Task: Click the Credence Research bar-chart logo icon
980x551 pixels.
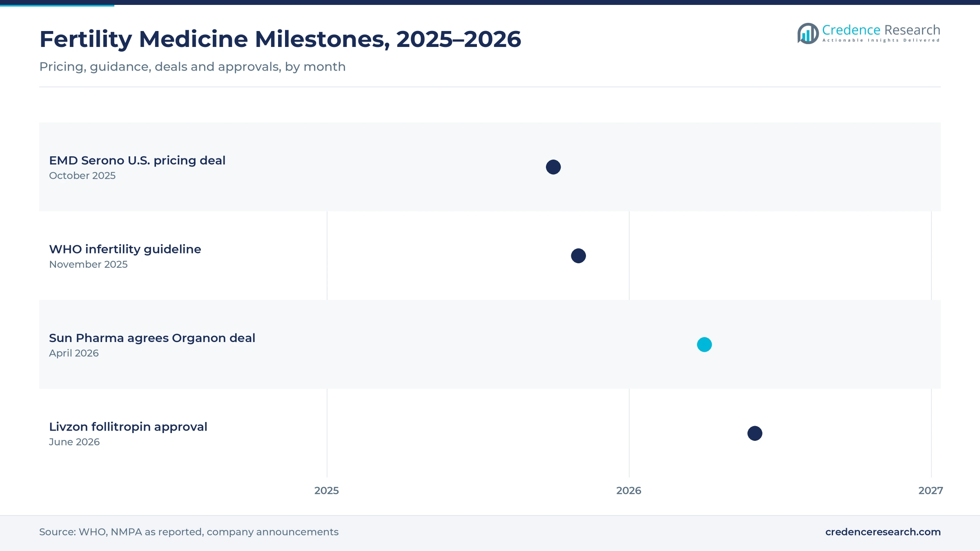Action: [x=808, y=33]
